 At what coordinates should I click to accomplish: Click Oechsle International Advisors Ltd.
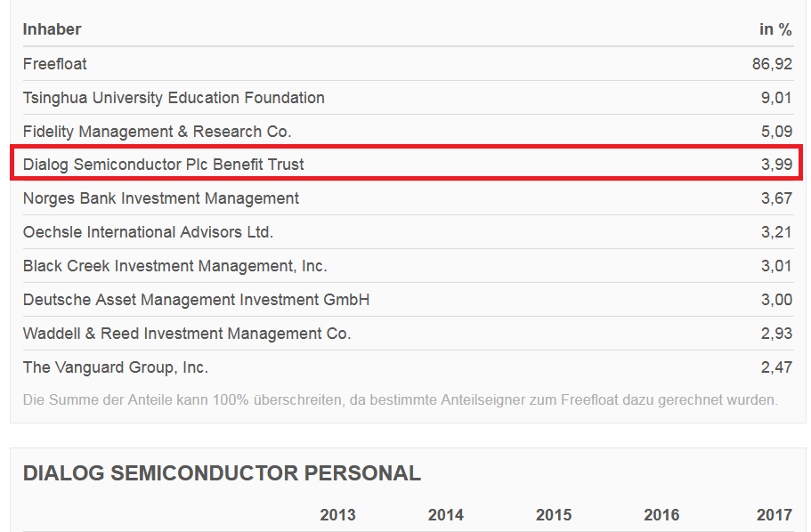[x=148, y=232]
